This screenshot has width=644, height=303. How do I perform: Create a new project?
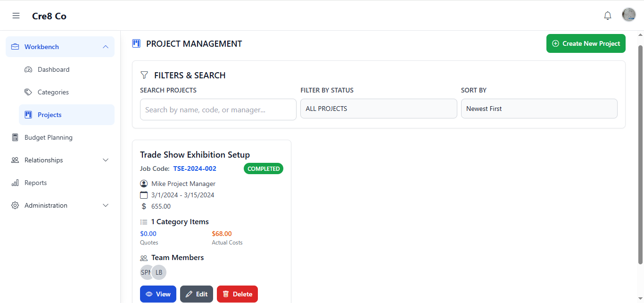pos(586,43)
